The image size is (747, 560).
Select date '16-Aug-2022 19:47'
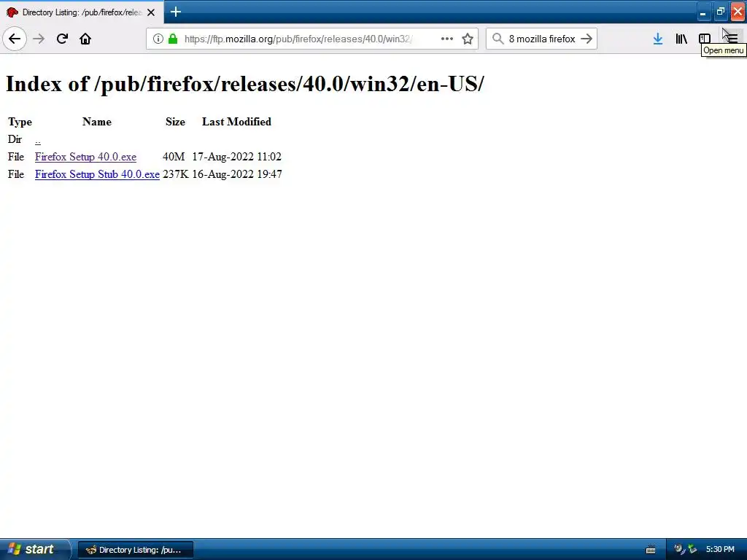pos(237,174)
